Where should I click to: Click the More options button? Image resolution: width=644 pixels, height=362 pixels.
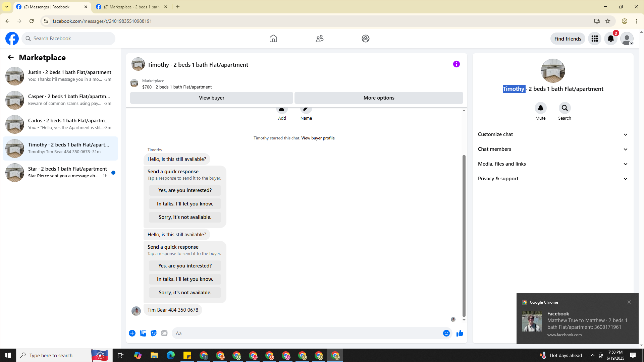(x=379, y=98)
